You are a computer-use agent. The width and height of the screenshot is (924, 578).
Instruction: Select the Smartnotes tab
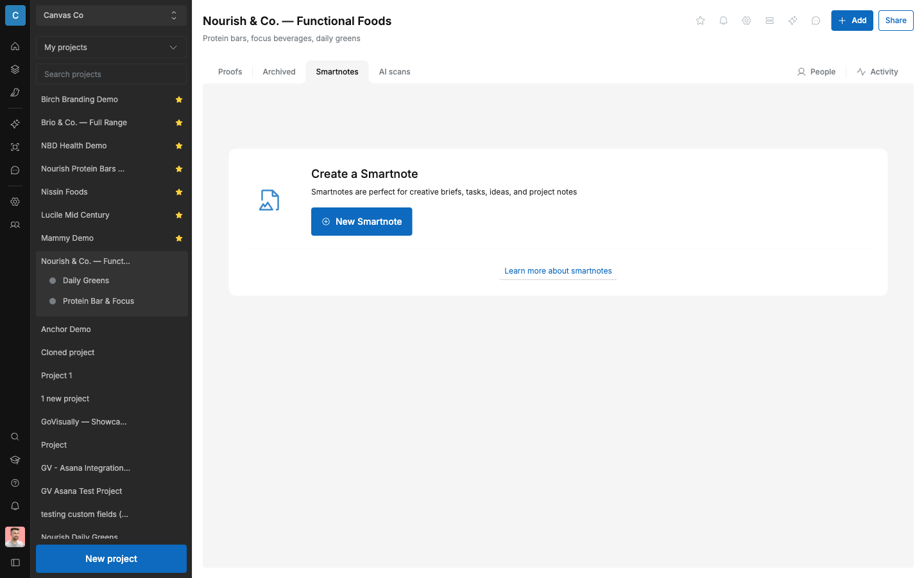pos(337,72)
